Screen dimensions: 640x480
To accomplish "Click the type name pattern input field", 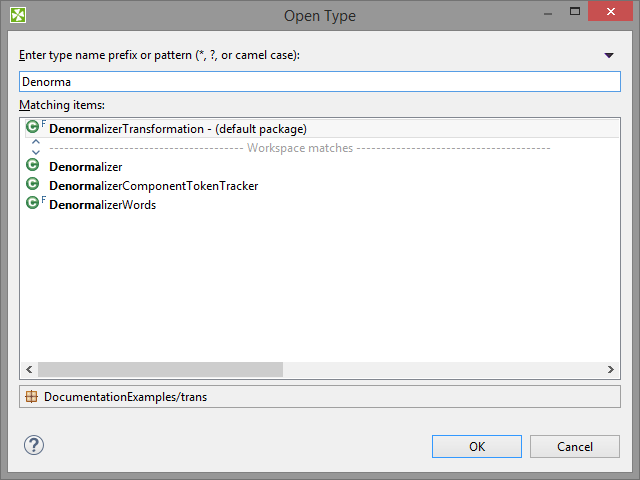I will [320, 82].
